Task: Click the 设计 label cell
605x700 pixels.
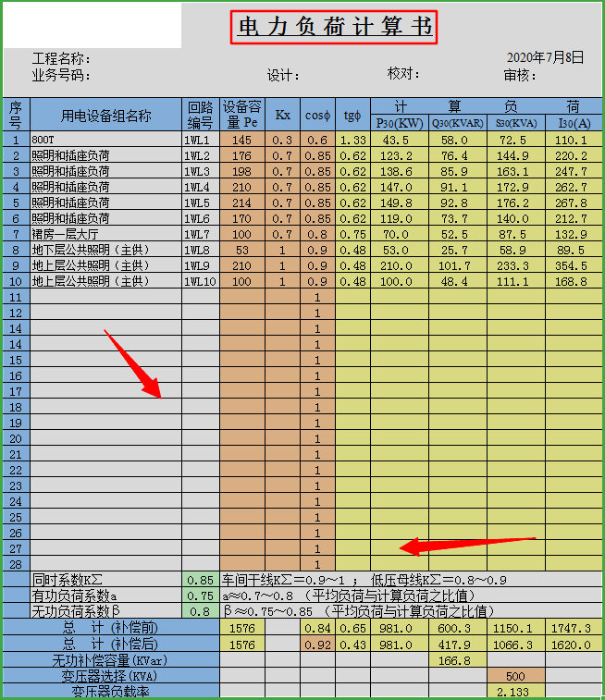Action: pos(283,76)
